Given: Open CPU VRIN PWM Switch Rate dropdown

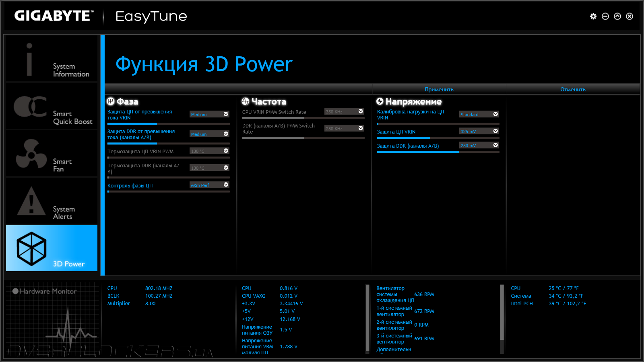Looking at the screenshot, I should 344,111.
